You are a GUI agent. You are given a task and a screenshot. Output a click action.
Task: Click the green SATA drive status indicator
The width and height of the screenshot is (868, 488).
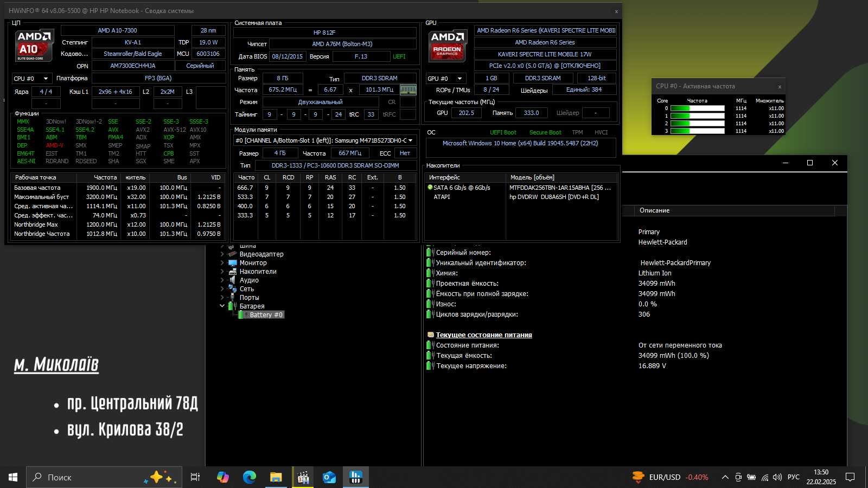point(430,188)
